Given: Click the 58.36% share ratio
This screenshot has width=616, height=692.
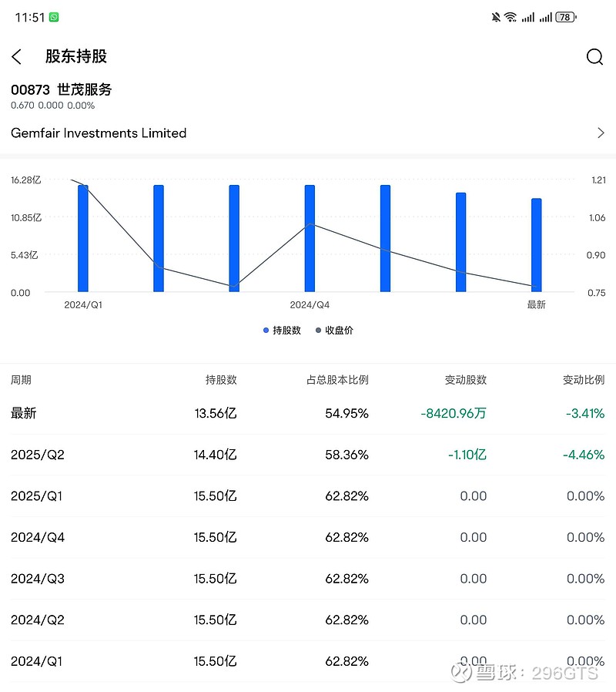Looking at the screenshot, I should 346,455.
